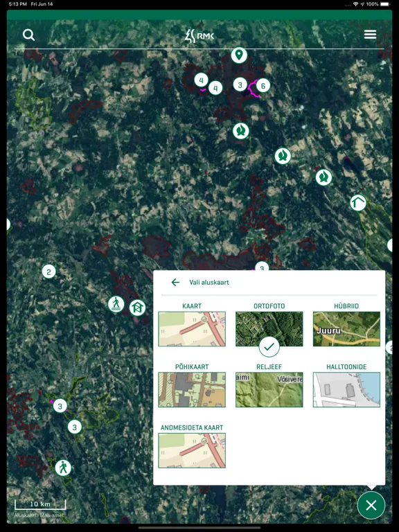Select the shelter roof marker near right edge

pos(358,203)
